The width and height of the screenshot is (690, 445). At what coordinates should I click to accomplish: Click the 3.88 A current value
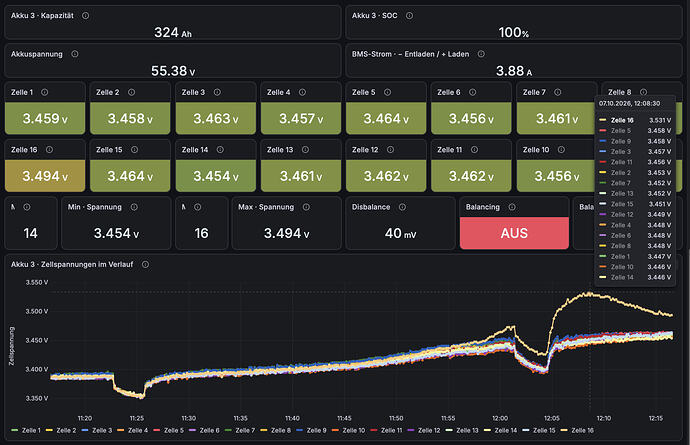click(x=514, y=70)
